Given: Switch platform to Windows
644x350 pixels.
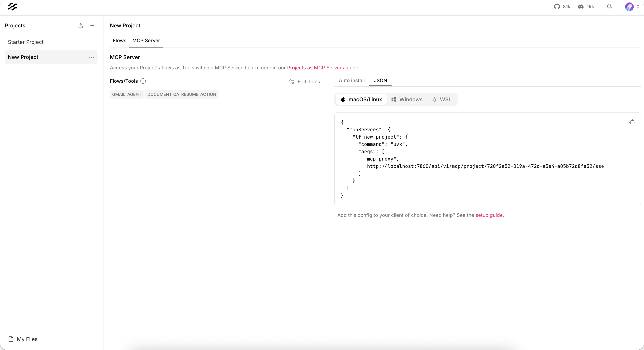Looking at the screenshot, I should 407,99.
